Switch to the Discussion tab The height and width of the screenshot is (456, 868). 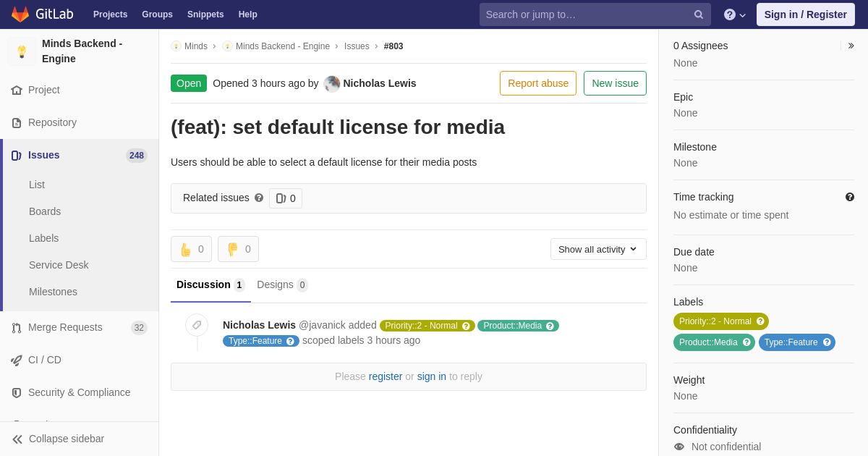(x=210, y=284)
